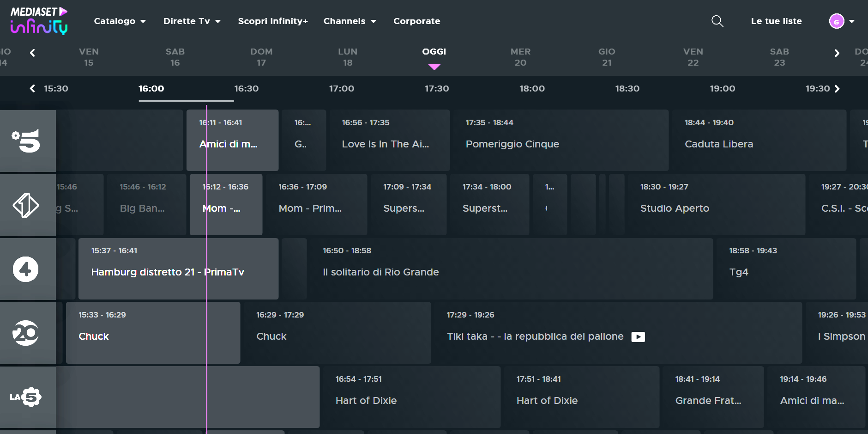Select the Canale 5 channel logo
The width and height of the screenshot is (868, 434).
pyautogui.click(x=27, y=141)
